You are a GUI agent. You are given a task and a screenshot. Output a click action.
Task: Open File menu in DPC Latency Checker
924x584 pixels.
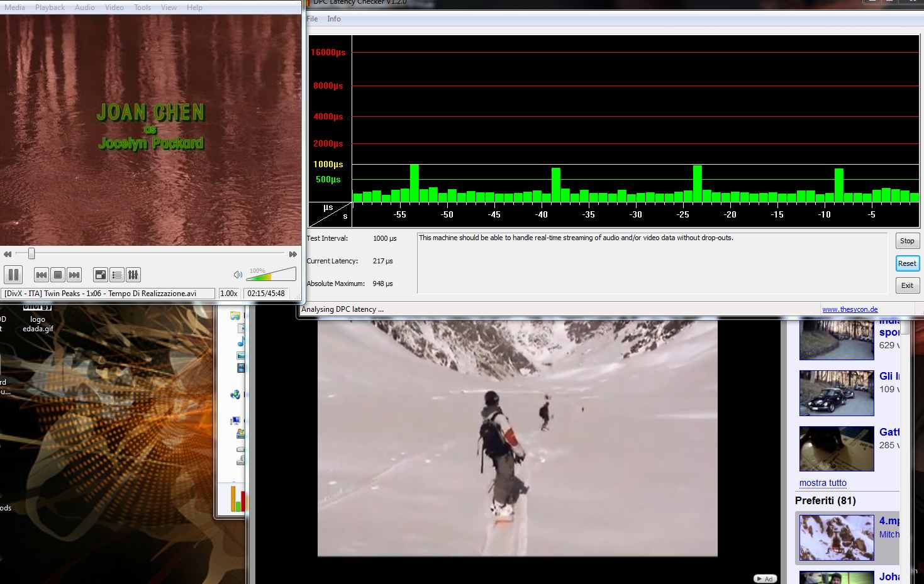click(x=312, y=19)
